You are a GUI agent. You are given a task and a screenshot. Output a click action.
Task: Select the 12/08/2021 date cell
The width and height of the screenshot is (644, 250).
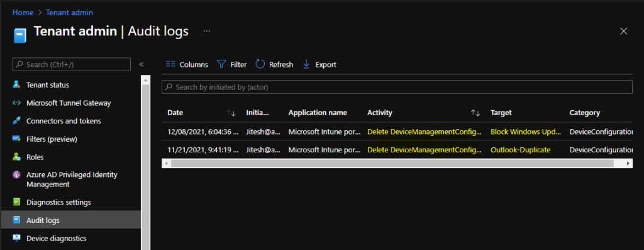[x=203, y=132]
